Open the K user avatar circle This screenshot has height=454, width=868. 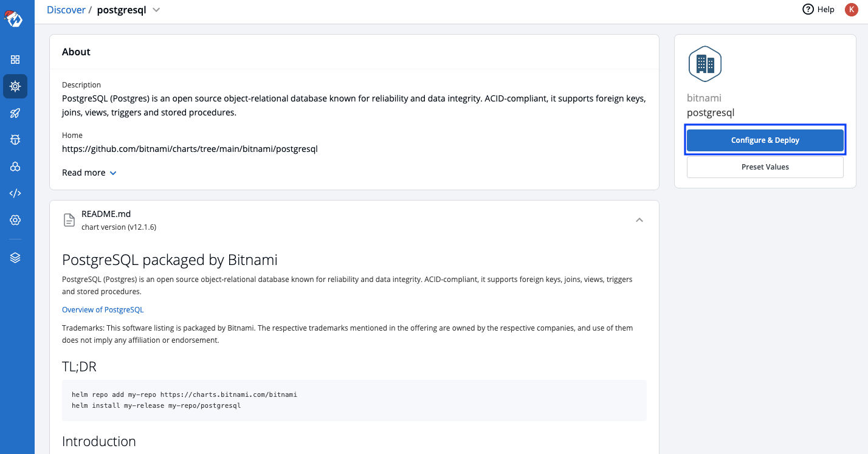pyautogui.click(x=851, y=9)
